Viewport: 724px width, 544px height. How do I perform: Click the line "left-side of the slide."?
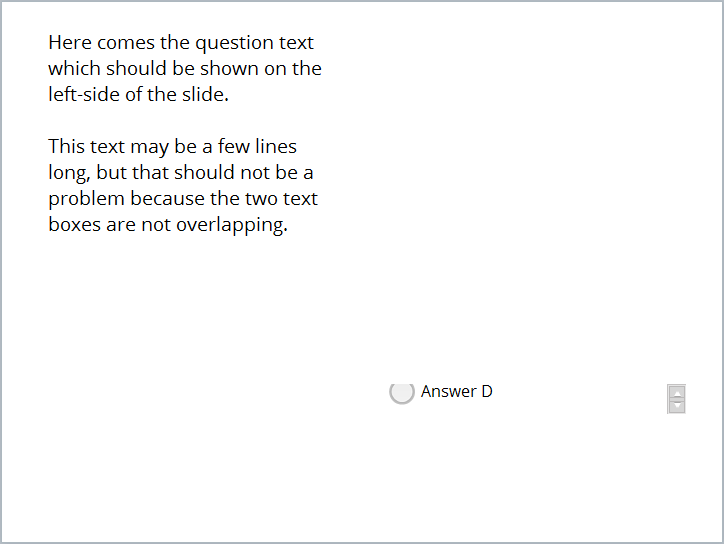click(139, 95)
